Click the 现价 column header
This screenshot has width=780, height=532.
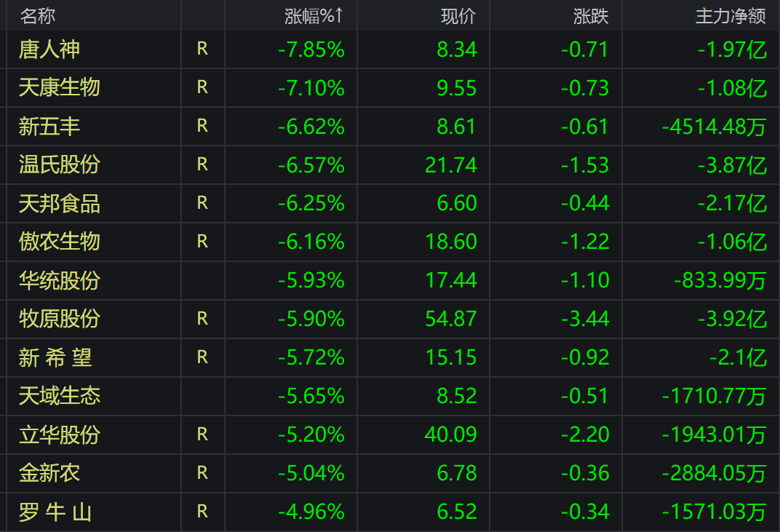coord(458,15)
